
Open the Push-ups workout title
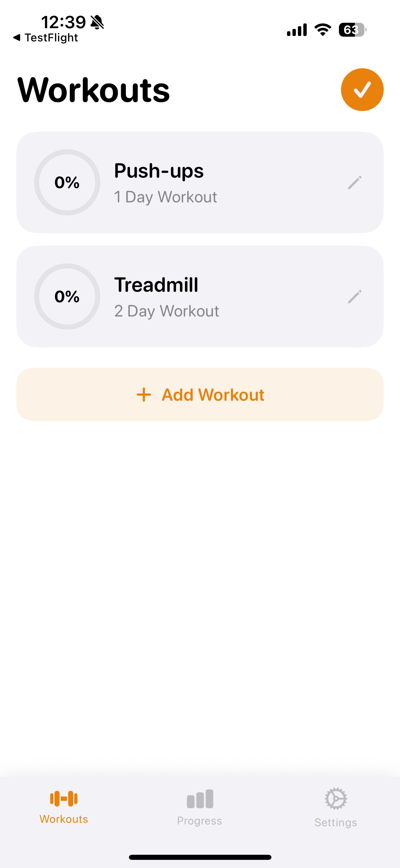tap(159, 170)
